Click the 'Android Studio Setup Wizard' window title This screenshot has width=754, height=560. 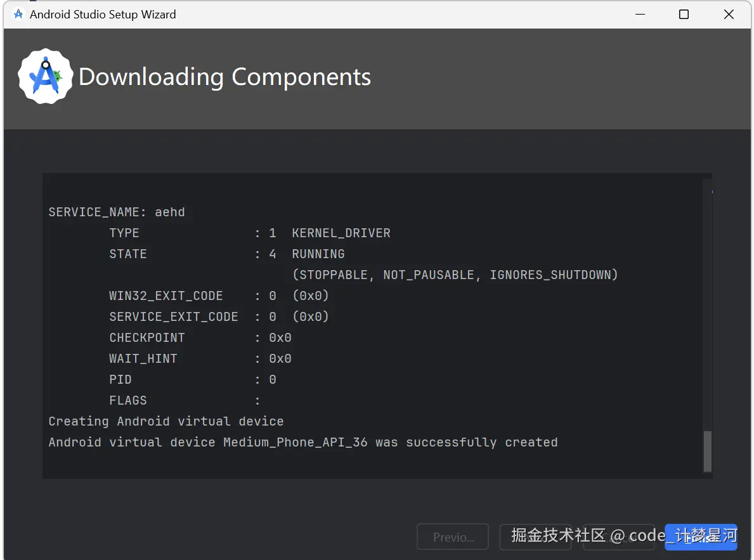point(103,15)
